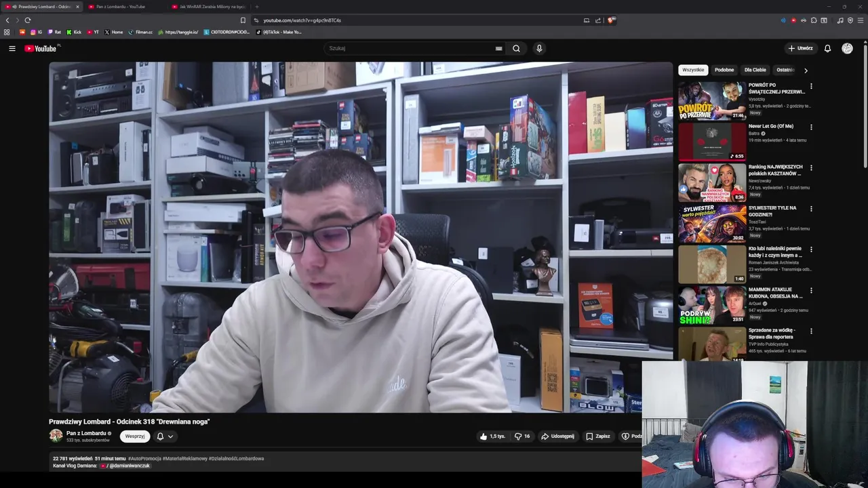Image resolution: width=868 pixels, height=488 pixels.
Task: Toggle the channel notification bell
Action: [x=161, y=436]
